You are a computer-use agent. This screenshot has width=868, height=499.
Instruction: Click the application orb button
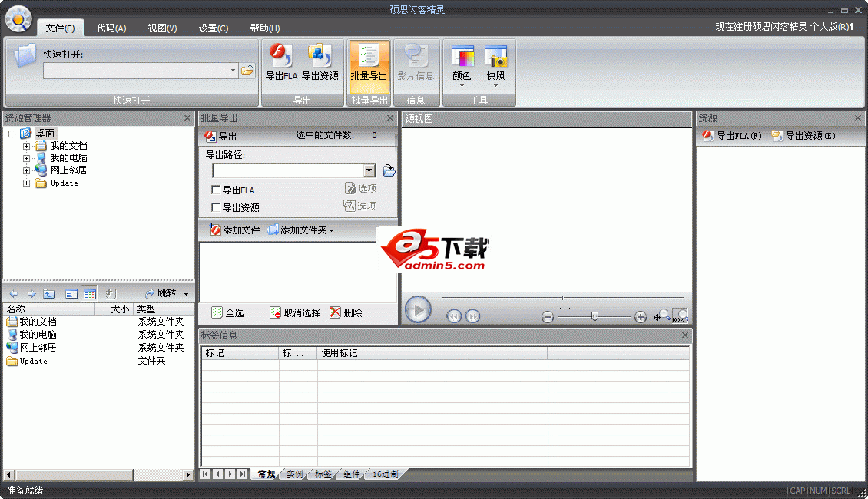tap(18, 19)
